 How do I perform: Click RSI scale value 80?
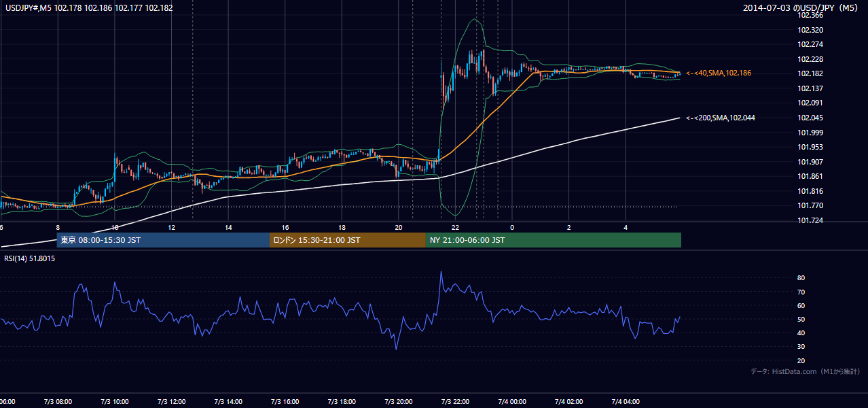pos(801,278)
